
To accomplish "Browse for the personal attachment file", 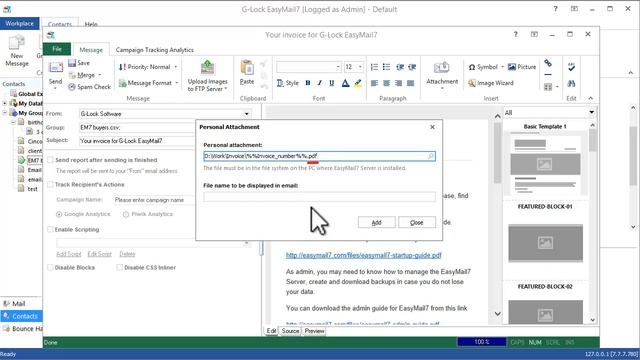I will [x=431, y=156].
